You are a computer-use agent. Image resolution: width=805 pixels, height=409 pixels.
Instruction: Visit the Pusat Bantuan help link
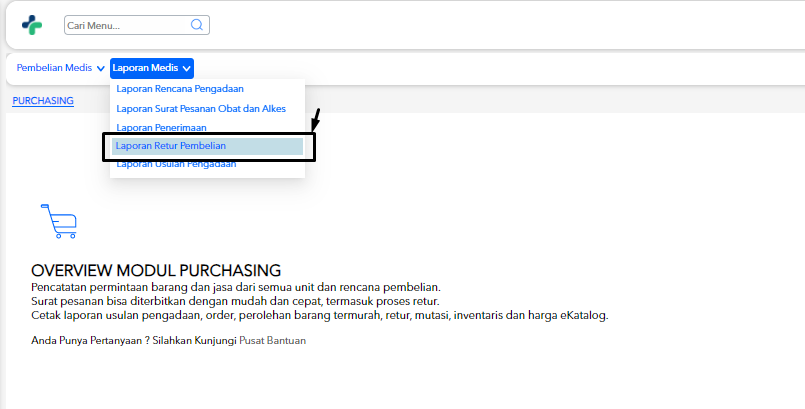point(272,341)
